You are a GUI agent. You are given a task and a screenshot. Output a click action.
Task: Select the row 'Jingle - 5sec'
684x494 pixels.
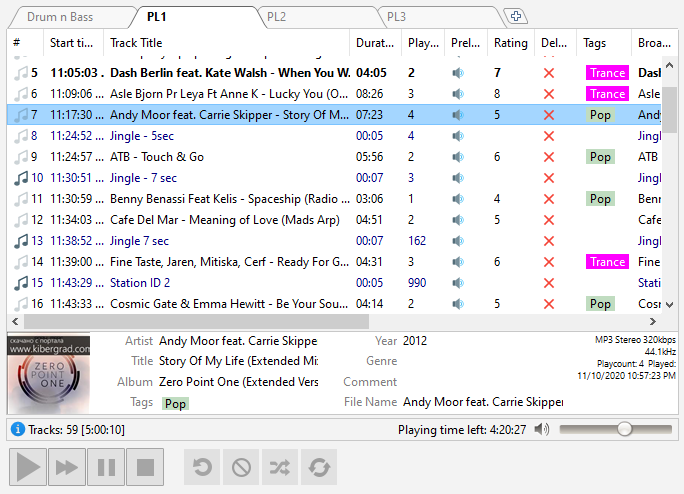tap(335, 136)
